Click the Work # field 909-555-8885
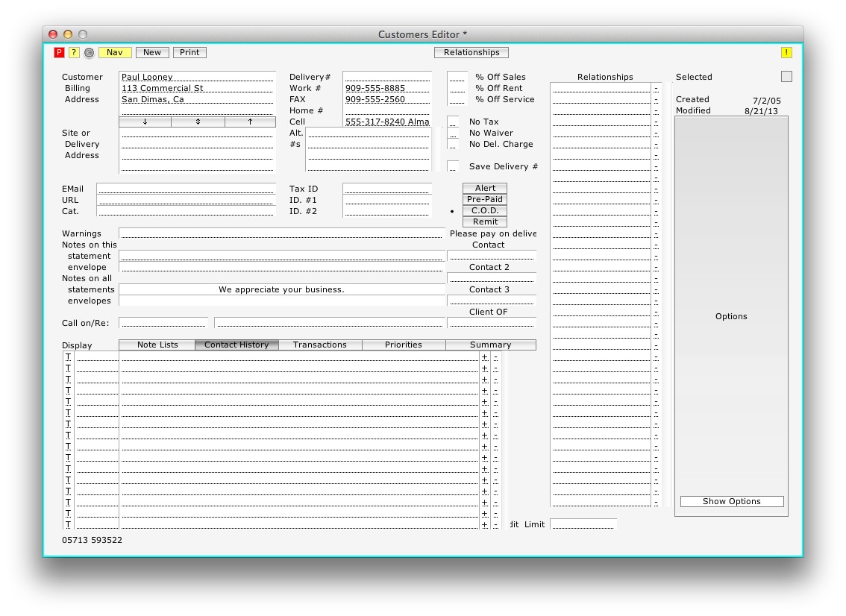The image size is (846, 616). tap(387, 88)
